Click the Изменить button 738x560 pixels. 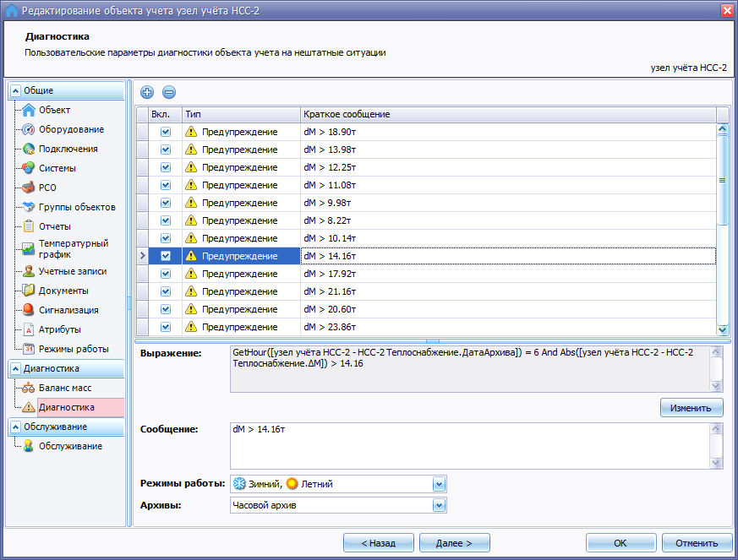pyautogui.click(x=692, y=407)
